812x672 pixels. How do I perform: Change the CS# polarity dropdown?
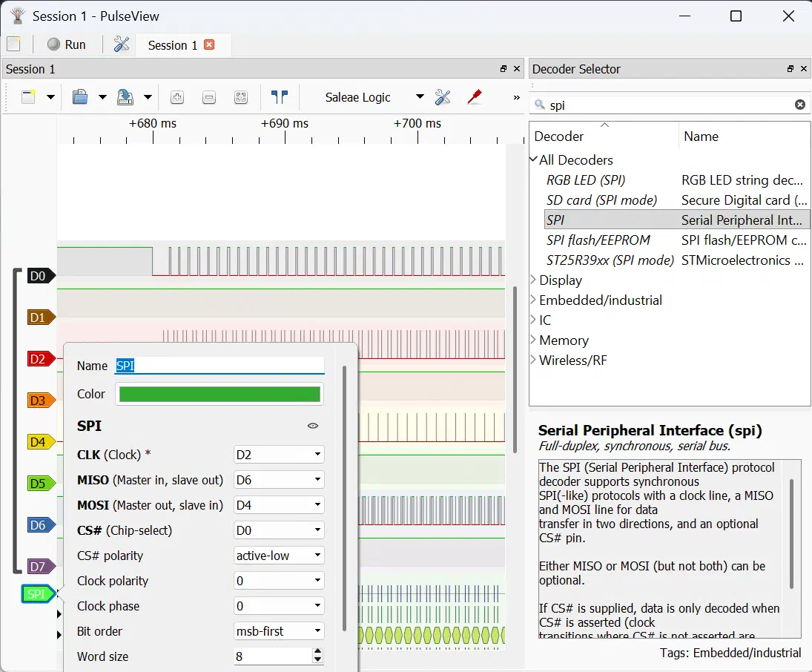[279, 556]
